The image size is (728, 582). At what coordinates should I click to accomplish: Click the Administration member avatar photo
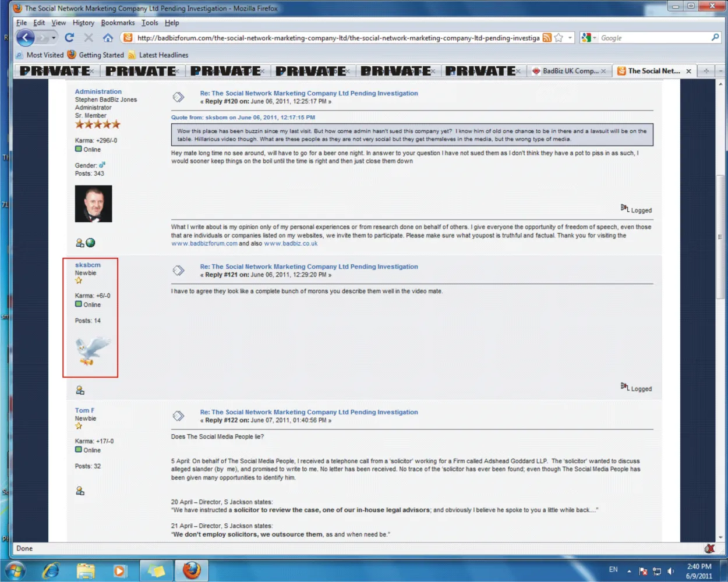point(93,204)
